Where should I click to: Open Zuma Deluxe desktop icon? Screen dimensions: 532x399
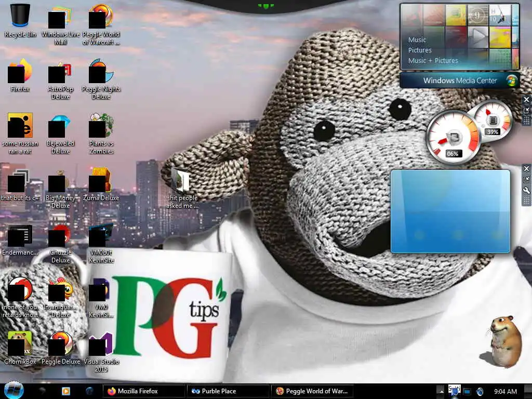pos(101,185)
